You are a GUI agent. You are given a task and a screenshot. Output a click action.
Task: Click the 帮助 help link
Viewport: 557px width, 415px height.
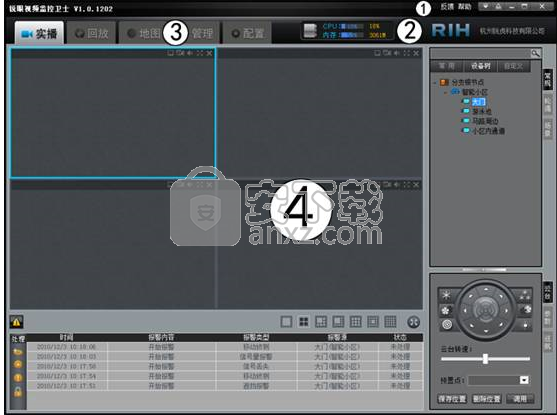[x=464, y=6]
